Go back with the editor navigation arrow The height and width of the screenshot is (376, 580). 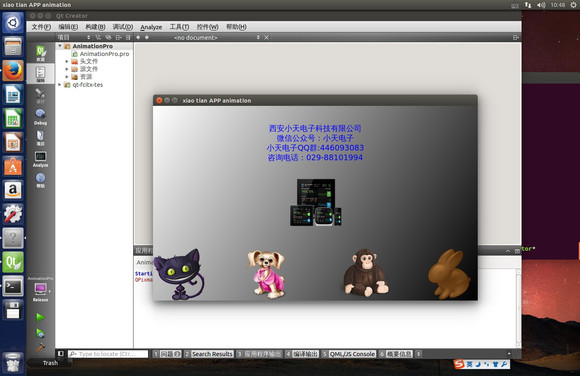click(x=138, y=37)
